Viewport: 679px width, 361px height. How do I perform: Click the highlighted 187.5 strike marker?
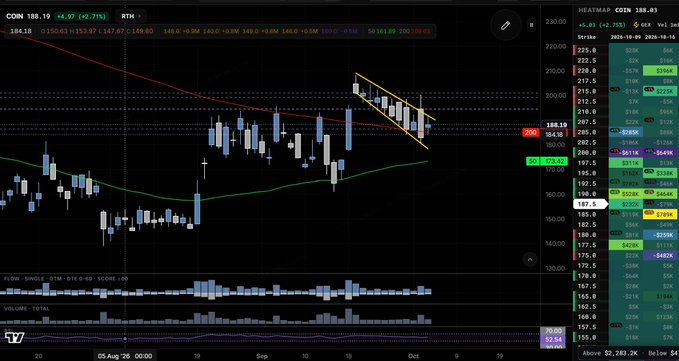[x=590, y=204]
